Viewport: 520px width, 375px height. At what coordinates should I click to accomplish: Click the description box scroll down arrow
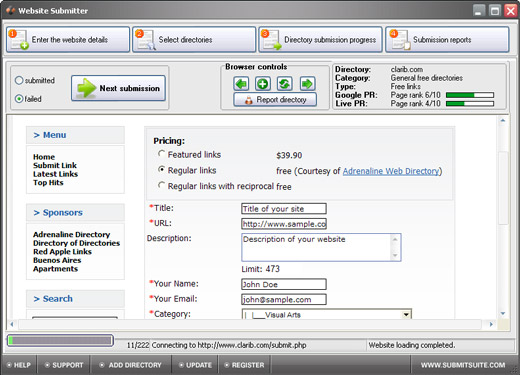[x=395, y=256]
